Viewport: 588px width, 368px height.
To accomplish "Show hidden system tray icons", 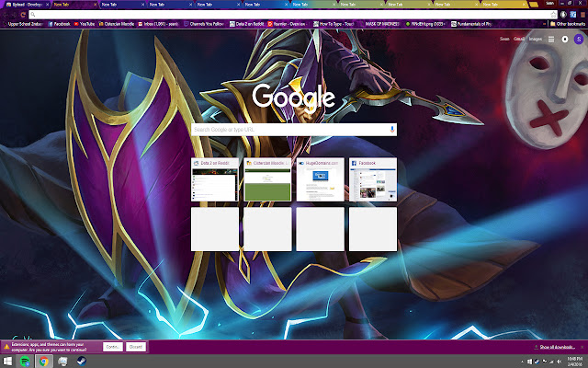I will (522, 362).
